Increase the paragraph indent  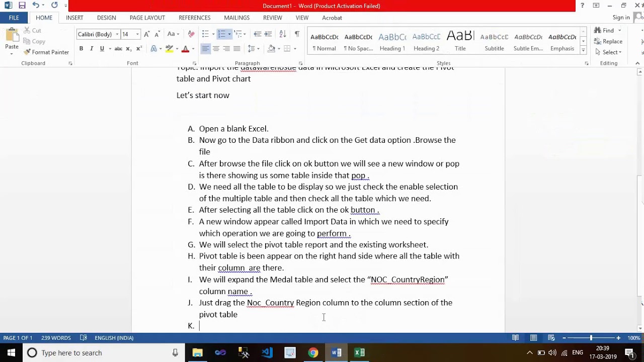(x=268, y=34)
